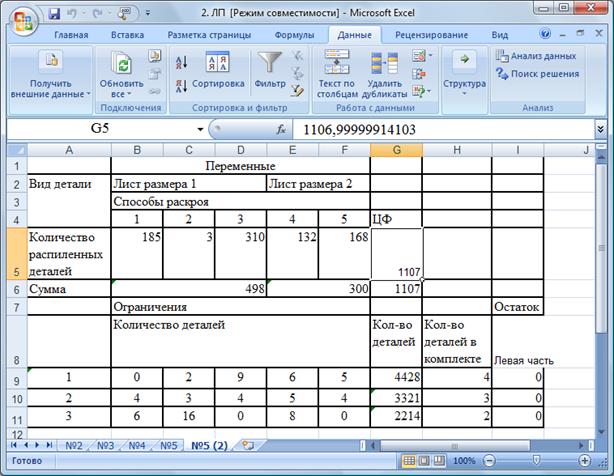This screenshot has height=476, width=614.
Task: Switch to Normal view in status bar
Action: (409, 461)
